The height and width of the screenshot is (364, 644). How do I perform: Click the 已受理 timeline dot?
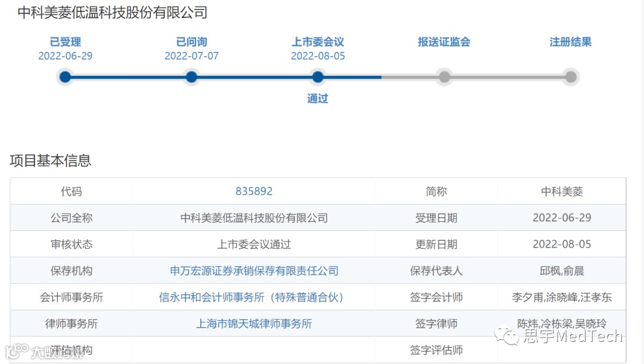tap(66, 77)
